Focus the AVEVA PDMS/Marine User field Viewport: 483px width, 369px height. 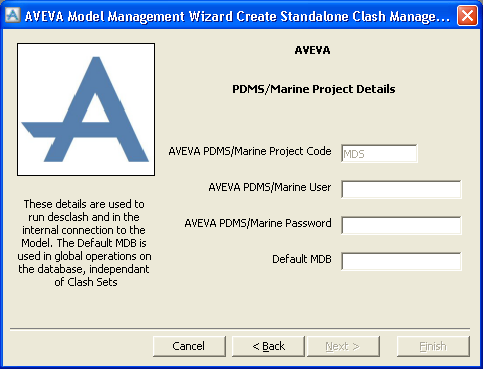(401, 189)
